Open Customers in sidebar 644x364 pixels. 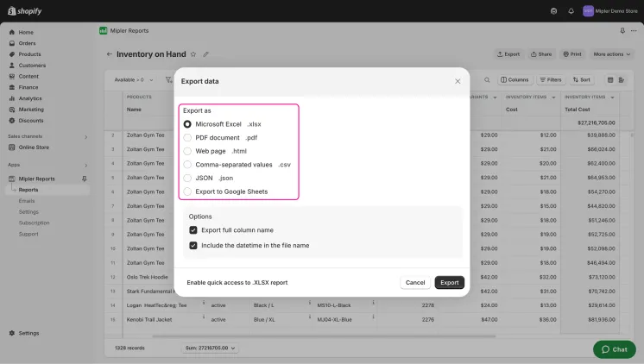pyautogui.click(x=32, y=66)
